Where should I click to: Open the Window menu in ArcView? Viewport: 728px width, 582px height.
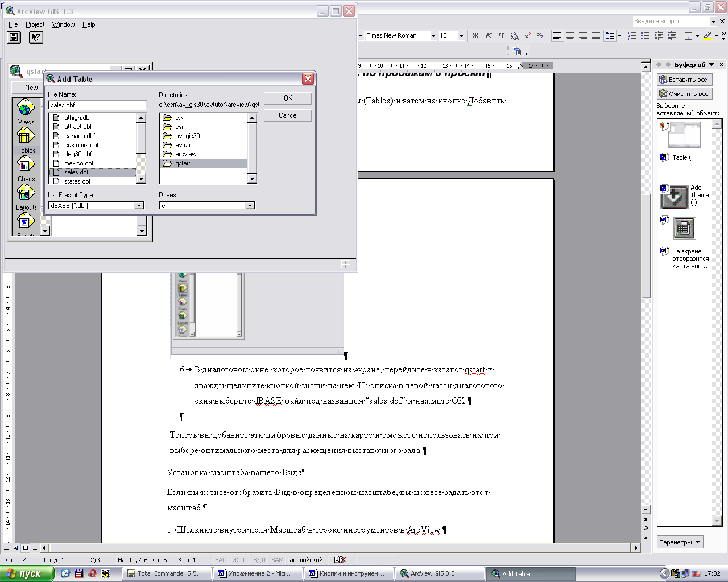pyautogui.click(x=63, y=24)
